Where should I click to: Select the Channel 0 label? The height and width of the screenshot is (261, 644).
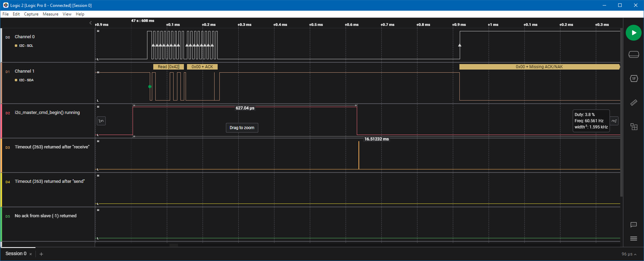pos(24,37)
